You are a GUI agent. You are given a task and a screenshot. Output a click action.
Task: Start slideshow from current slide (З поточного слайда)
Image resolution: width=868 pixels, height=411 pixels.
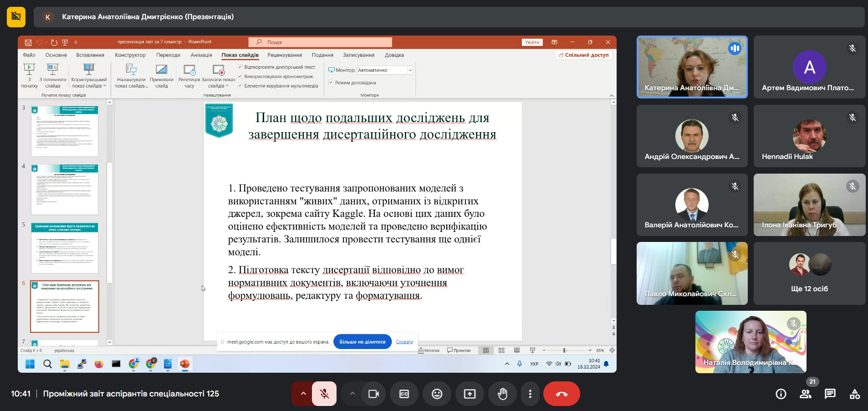tap(53, 75)
